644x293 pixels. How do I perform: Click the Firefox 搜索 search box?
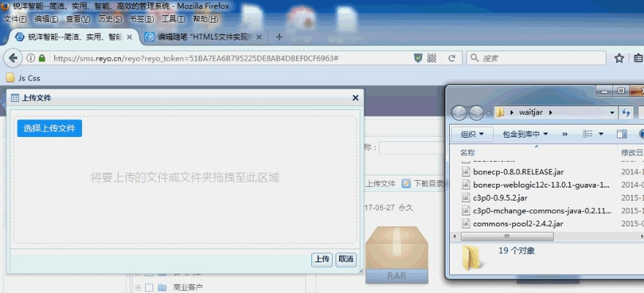536,59
